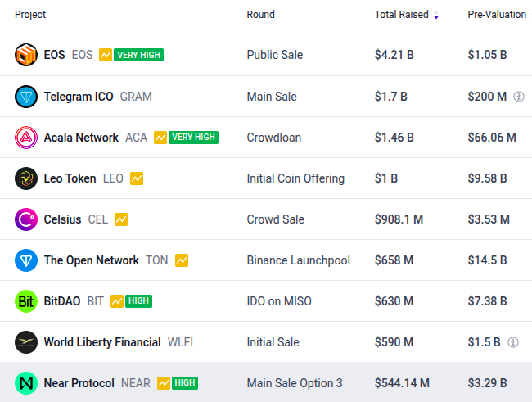The image size is (532, 402).
Task: Open the Celsius project link
Action: click(62, 219)
